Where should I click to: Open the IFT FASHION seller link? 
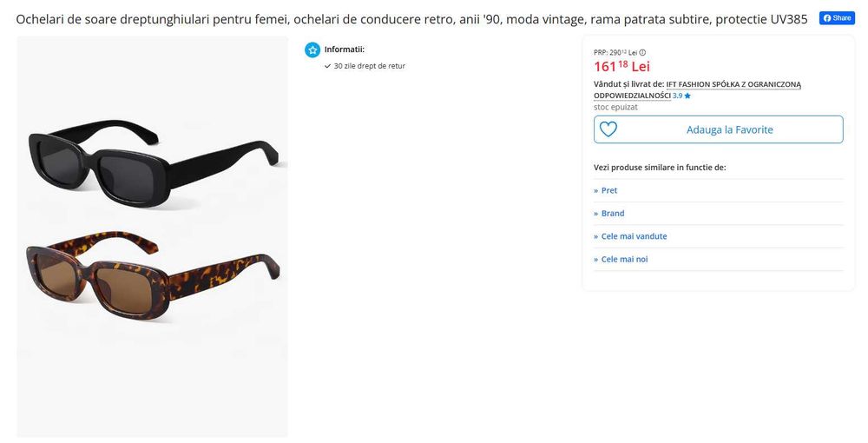[733, 84]
